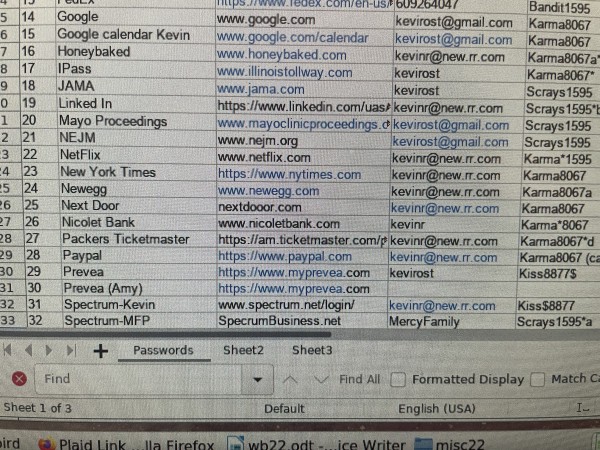Enable Formatted Display checkbox
Viewport: 600px width, 450px height.
coord(398,379)
